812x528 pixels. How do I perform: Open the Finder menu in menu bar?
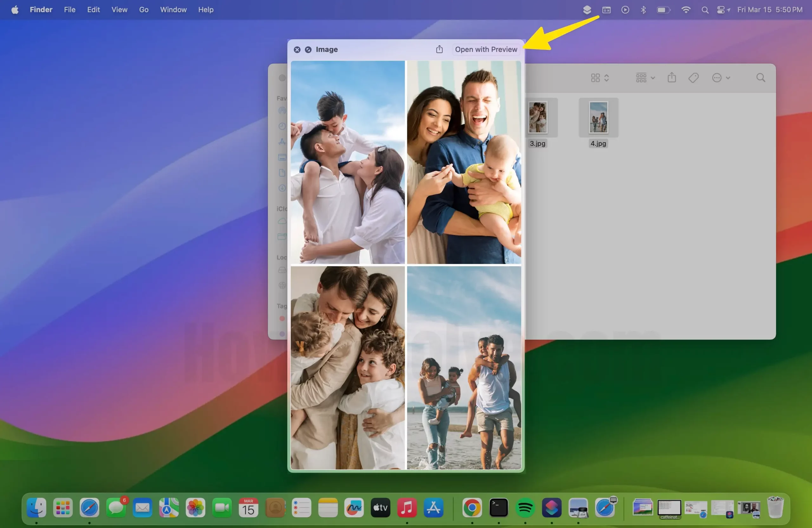coord(41,10)
